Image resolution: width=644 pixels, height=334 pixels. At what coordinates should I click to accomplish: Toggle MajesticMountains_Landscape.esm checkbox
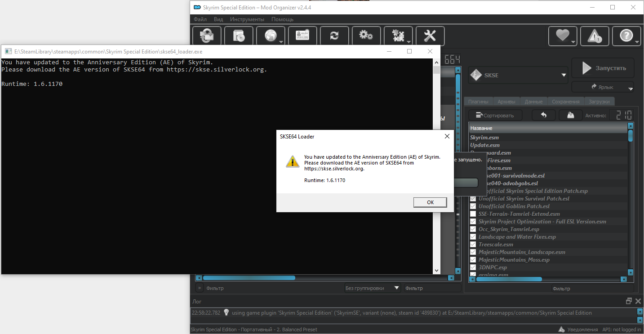pyautogui.click(x=473, y=252)
